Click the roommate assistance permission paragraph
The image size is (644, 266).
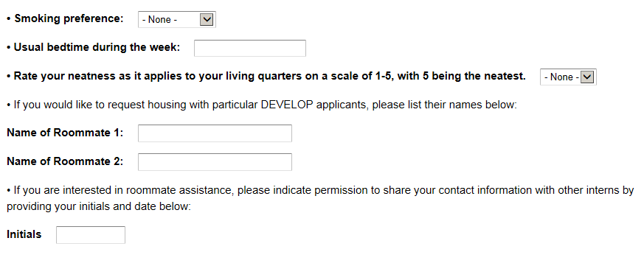tap(320, 198)
